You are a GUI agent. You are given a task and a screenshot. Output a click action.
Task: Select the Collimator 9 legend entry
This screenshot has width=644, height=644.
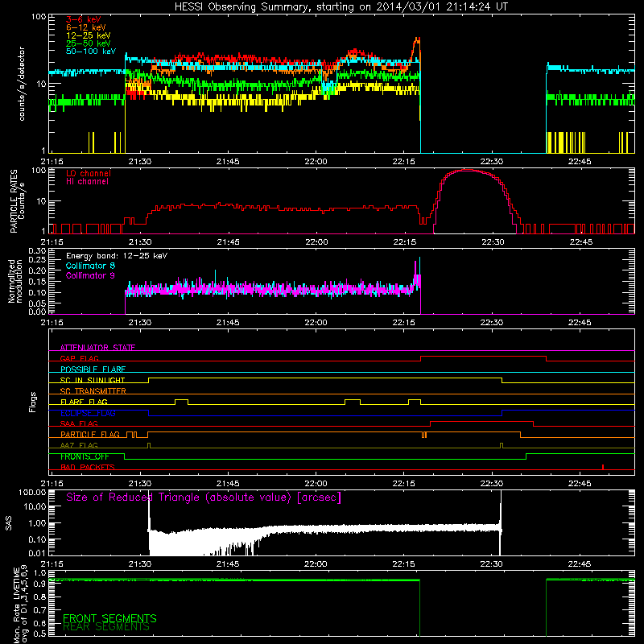tap(90, 275)
